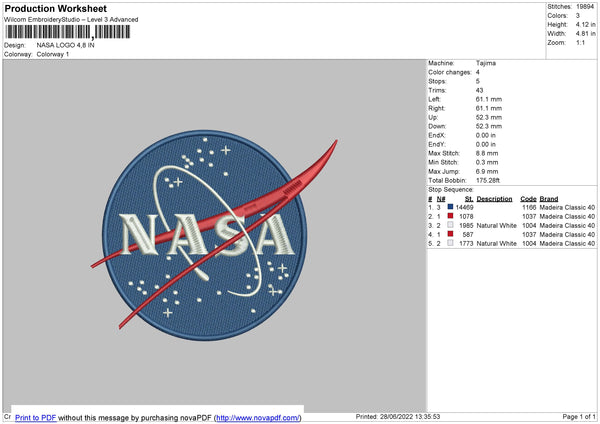This screenshot has width=600, height=424.
Task: Click code 1166 in the stop sequence
Action: coord(529,207)
